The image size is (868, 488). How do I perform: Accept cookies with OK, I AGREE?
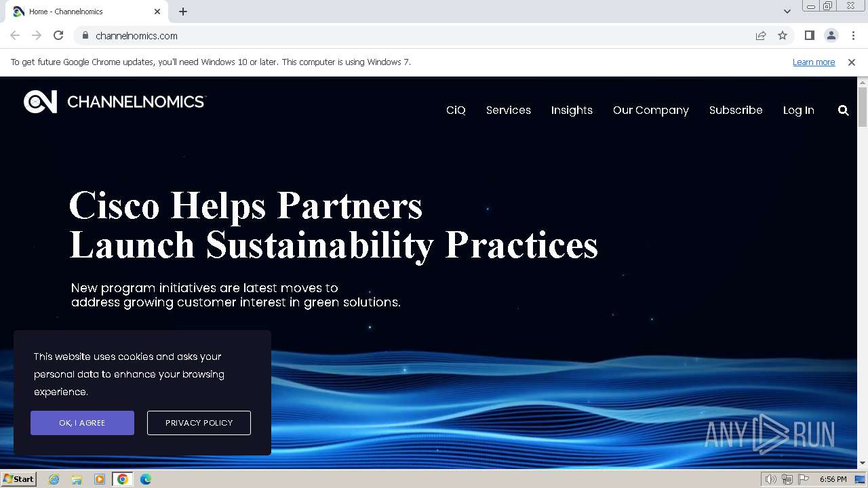point(82,423)
